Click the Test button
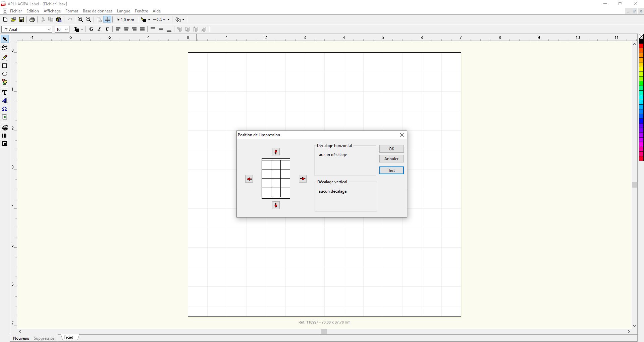Screen dimensions: 644x342 [391, 170]
